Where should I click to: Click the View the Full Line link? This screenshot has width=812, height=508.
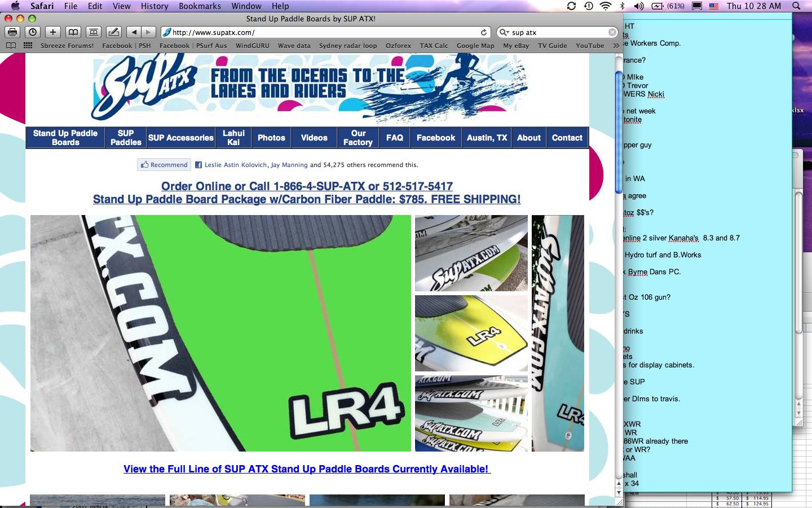307,469
